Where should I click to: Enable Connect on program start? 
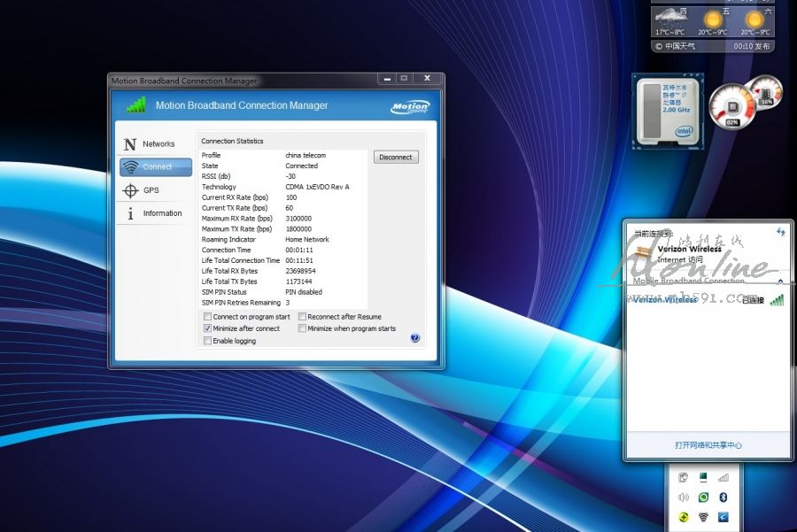pyautogui.click(x=208, y=317)
